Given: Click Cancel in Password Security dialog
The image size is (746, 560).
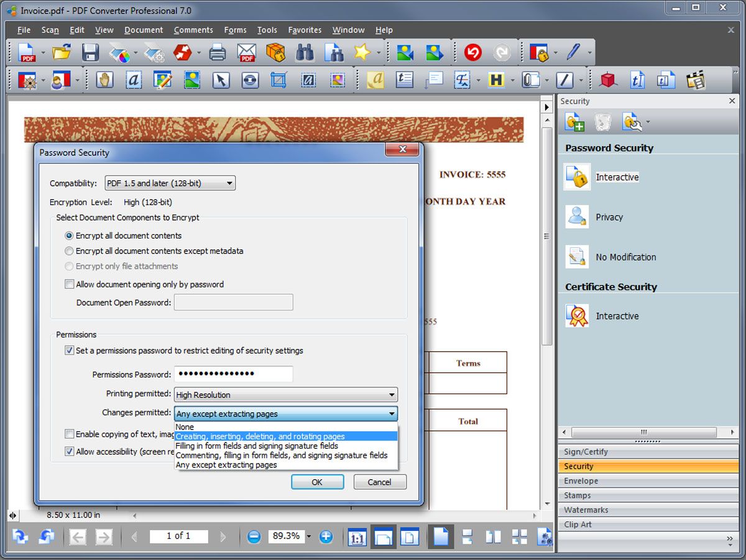Looking at the screenshot, I should tap(380, 482).
